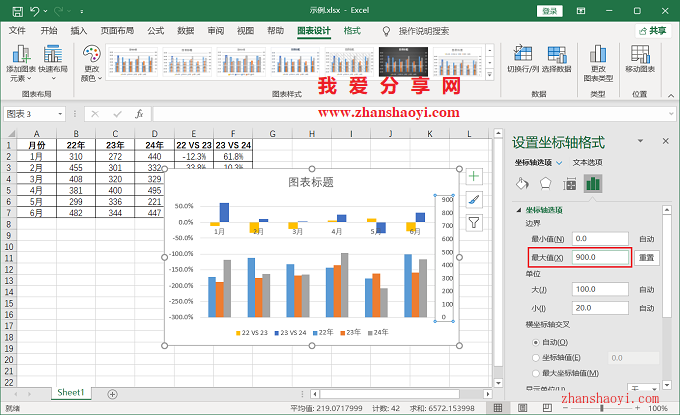Viewport: 680px width, 415px height.
Task: Select 最大坐标轴值(M) radio button
Action: point(536,373)
